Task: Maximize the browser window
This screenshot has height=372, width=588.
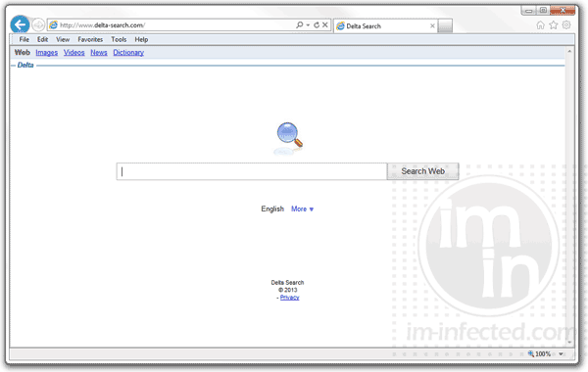Action: click(x=543, y=11)
